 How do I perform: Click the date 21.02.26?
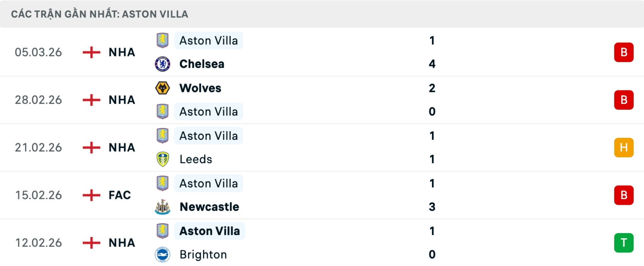38,147
